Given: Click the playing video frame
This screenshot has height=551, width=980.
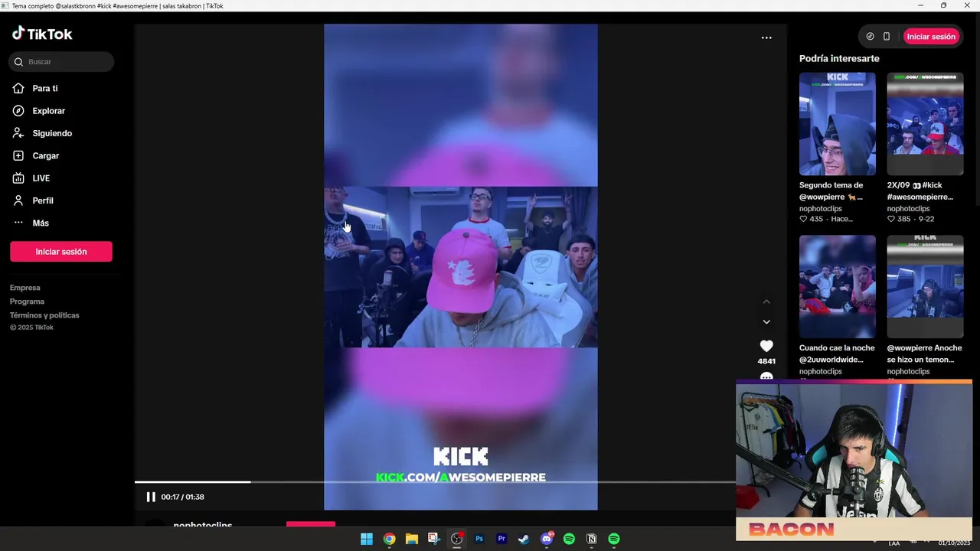Looking at the screenshot, I should (460, 266).
